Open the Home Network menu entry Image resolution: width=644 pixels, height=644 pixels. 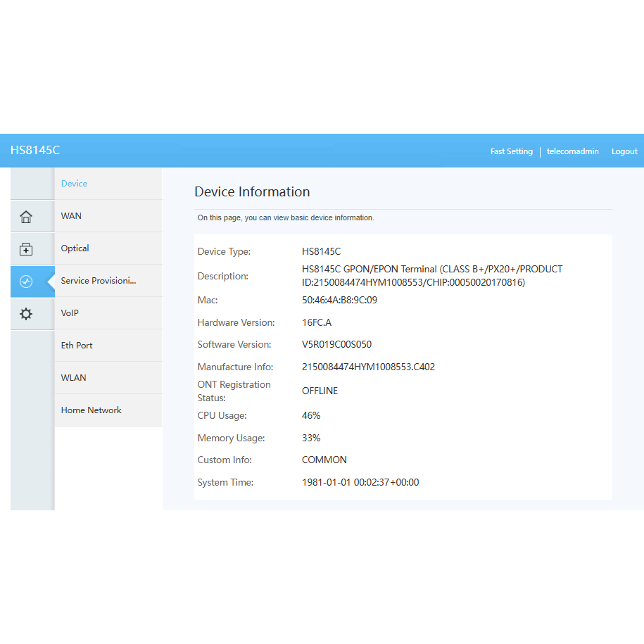91,410
